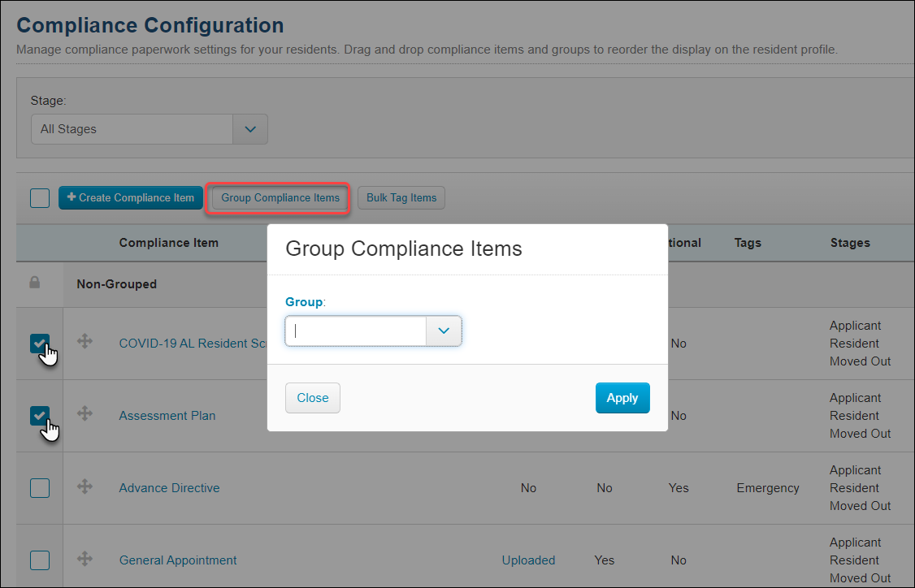Click the Emergency tag for Advance Directive

768,487
